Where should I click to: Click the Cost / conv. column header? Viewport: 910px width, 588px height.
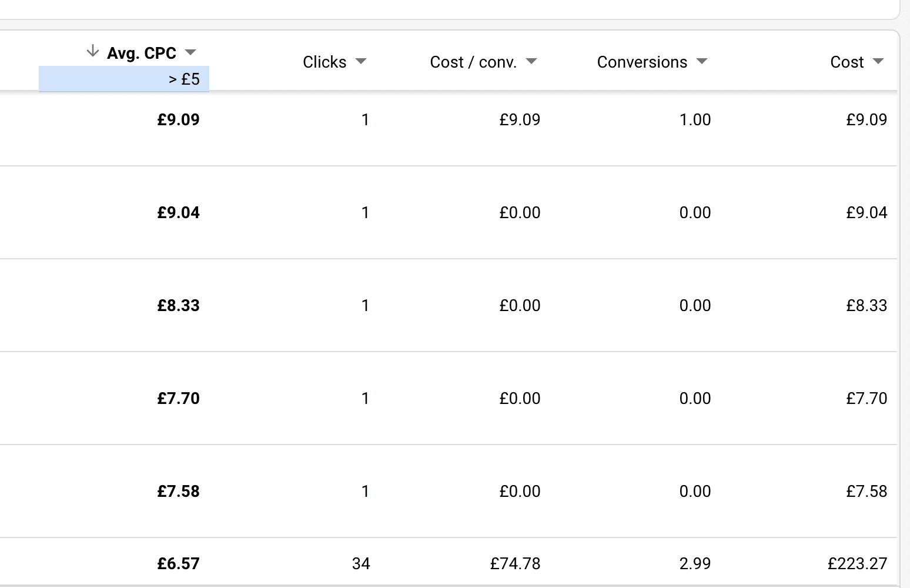click(473, 61)
